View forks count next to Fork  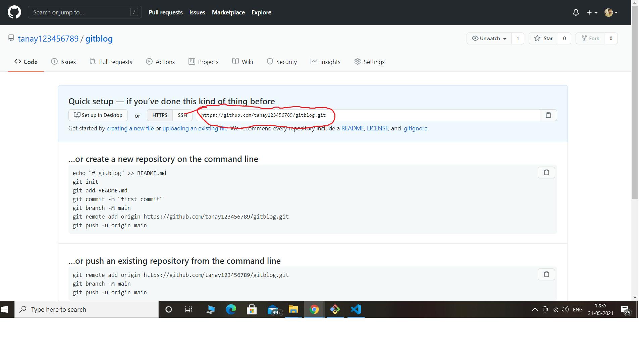[611, 39]
